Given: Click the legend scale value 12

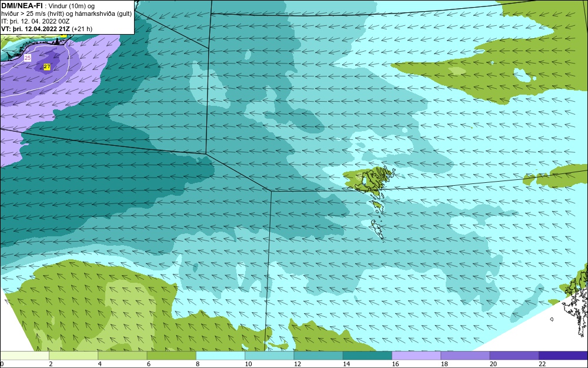Looking at the screenshot, I should (x=298, y=364).
